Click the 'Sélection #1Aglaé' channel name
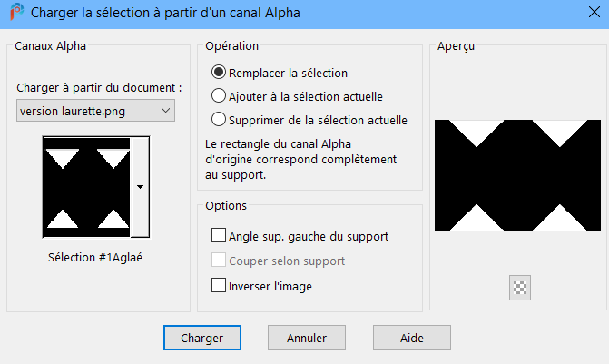This screenshot has width=609, height=364. tap(96, 257)
